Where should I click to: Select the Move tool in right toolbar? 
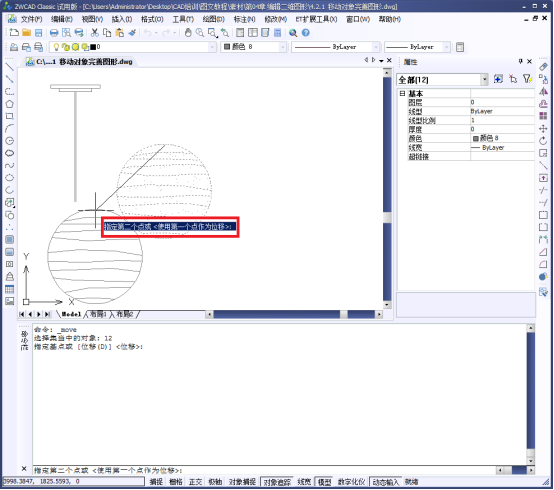tap(543, 129)
